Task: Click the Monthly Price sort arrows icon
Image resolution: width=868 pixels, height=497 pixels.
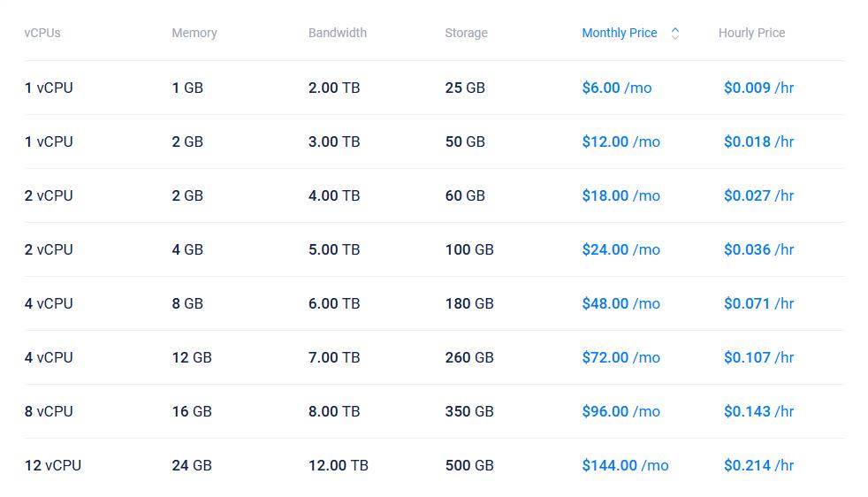Action: coord(675,34)
